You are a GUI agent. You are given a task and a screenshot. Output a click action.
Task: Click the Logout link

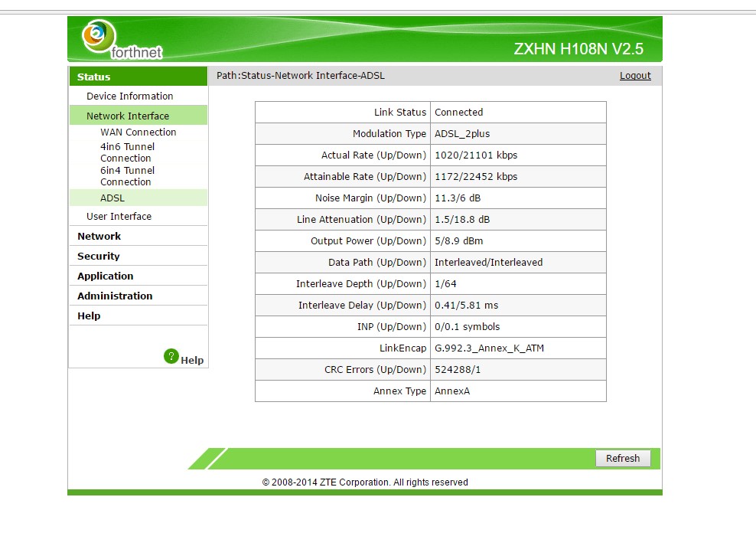(x=635, y=76)
